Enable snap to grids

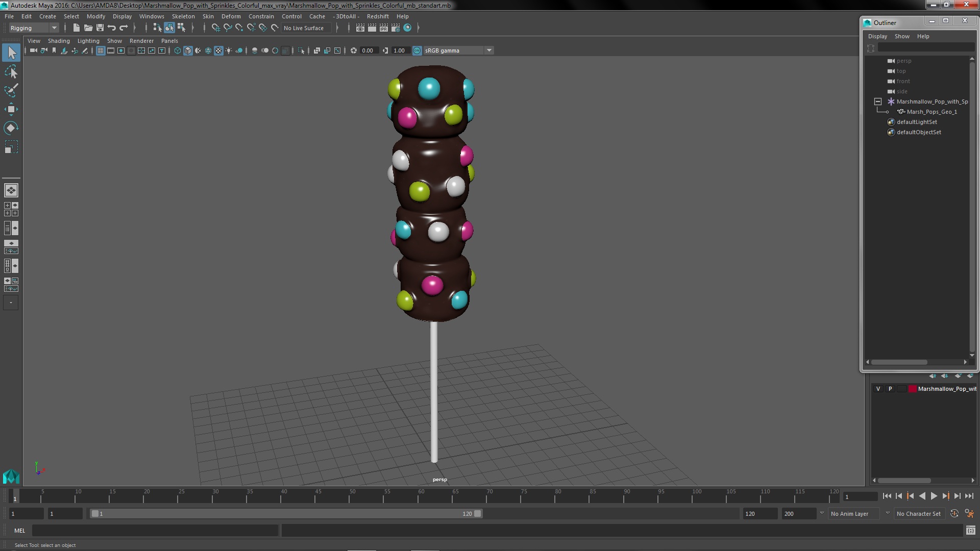pyautogui.click(x=216, y=28)
